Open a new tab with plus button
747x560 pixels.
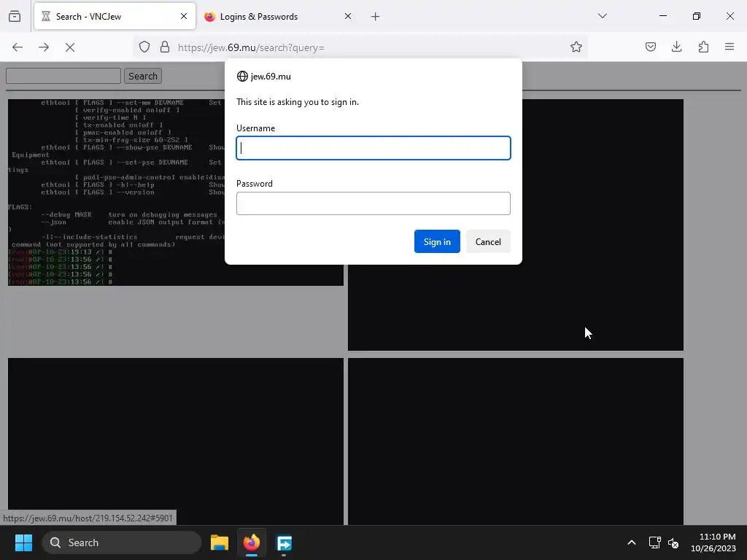[x=376, y=17]
